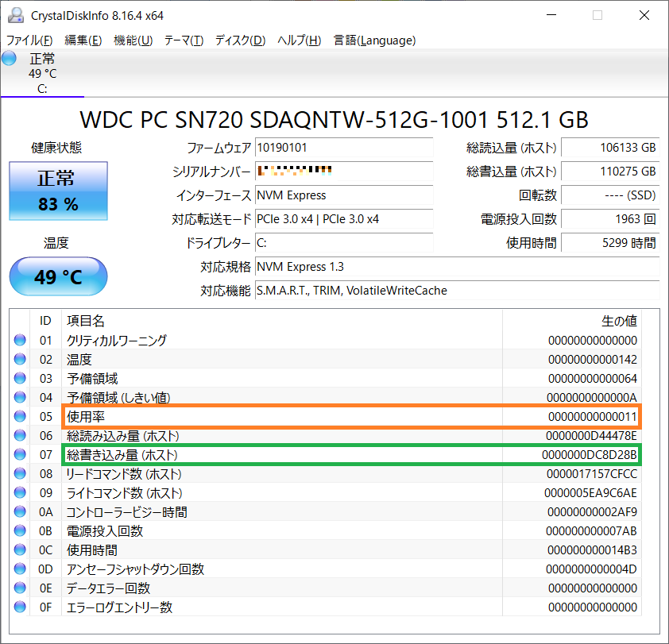Click the 使用時間 value 5299 時間

point(610,243)
